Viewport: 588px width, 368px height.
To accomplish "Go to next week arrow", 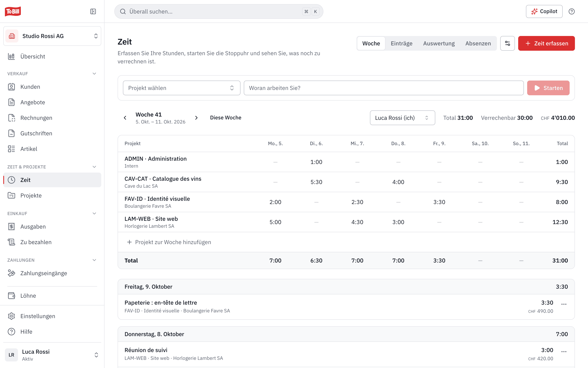I will [196, 118].
